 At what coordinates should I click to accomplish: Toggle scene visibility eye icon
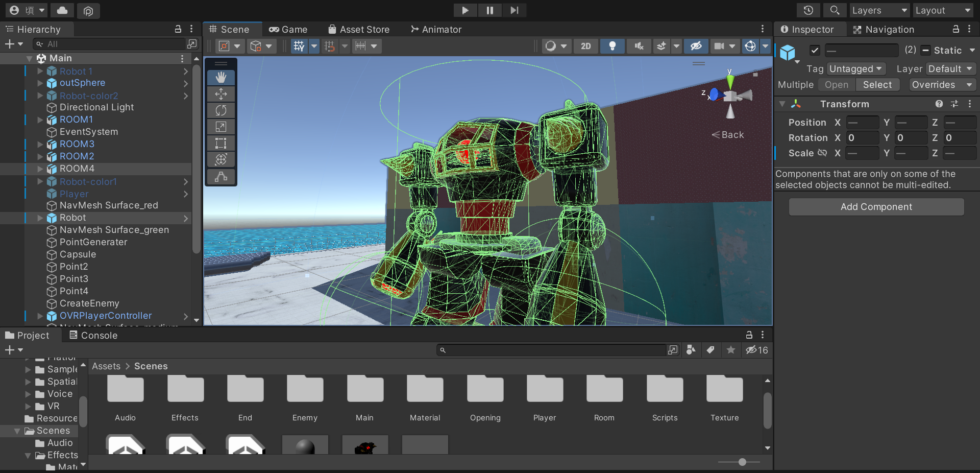click(696, 46)
